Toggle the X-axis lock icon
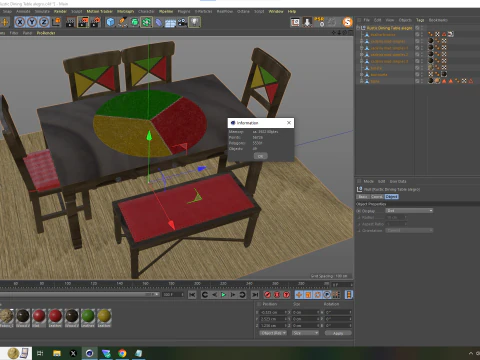The width and height of the screenshot is (480, 360). [x=20, y=22]
